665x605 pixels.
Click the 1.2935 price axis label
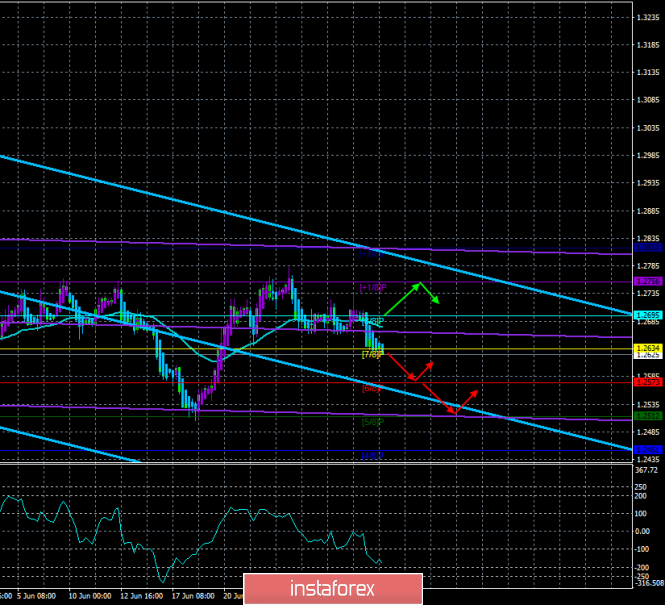pyautogui.click(x=648, y=183)
